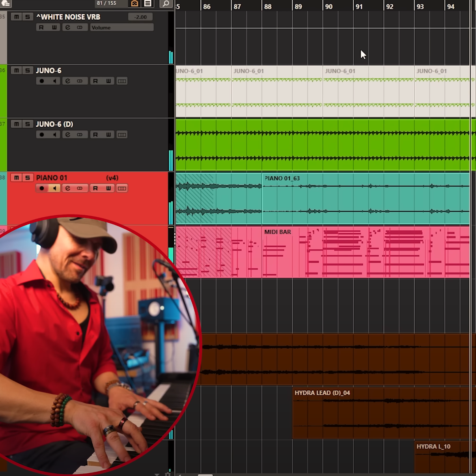Click bar 91 on the ruler
Image resolution: width=476 pixels, height=476 pixels.
point(359,7)
